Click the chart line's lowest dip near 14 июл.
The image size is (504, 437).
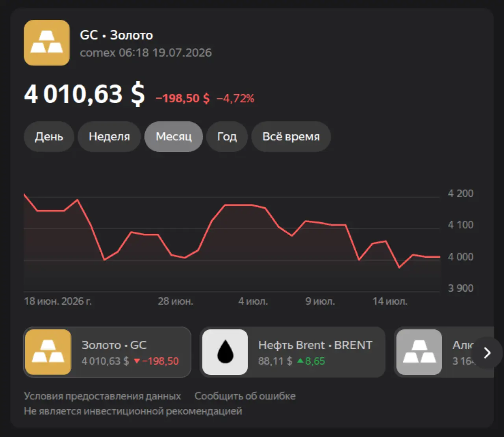coord(399,268)
